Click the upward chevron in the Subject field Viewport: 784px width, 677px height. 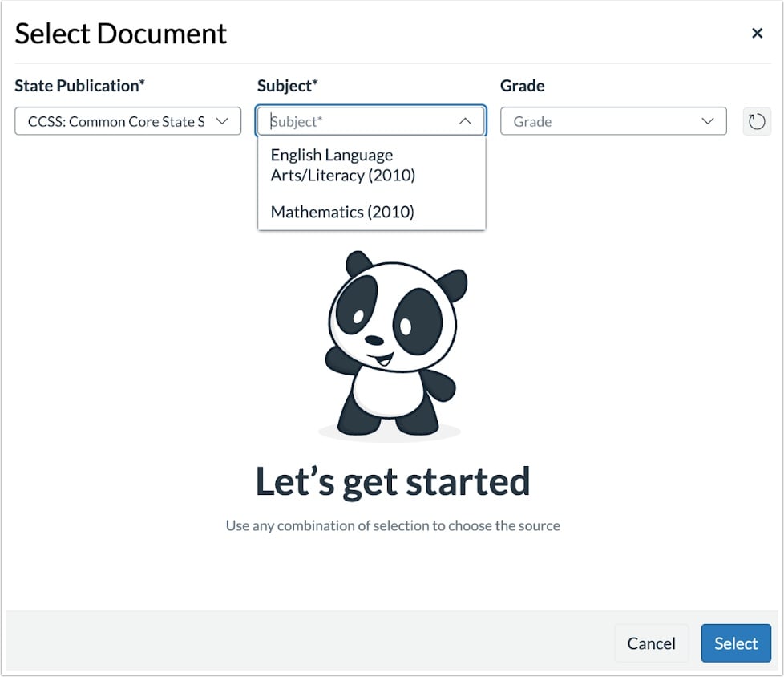pyautogui.click(x=465, y=121)
